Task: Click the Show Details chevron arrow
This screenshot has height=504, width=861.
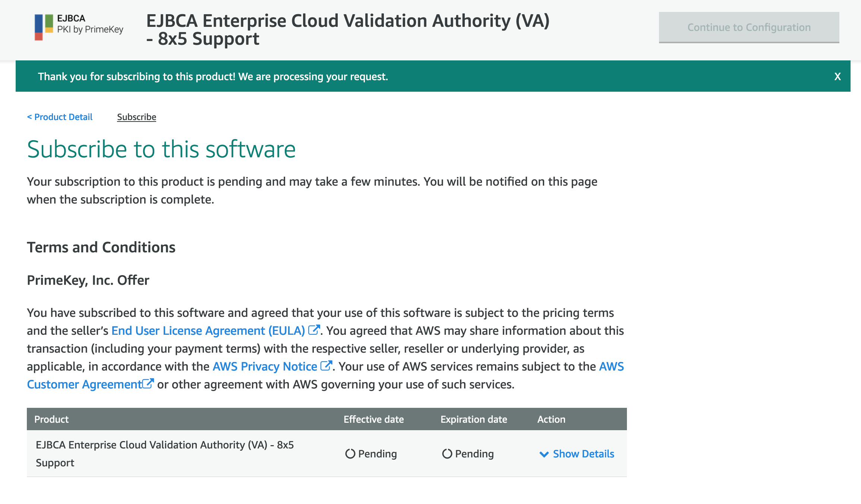Action: [x=544, y=454]
